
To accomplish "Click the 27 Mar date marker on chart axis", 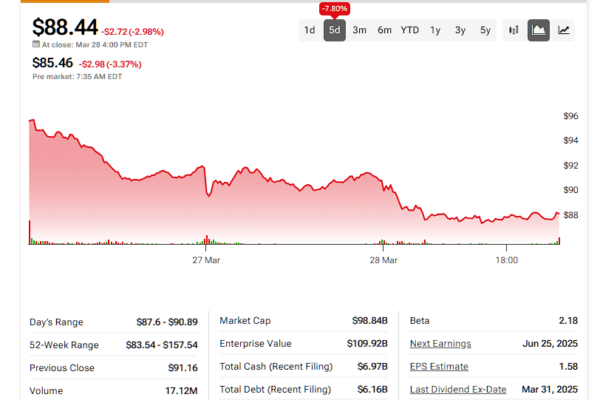I will coord(206,260).
